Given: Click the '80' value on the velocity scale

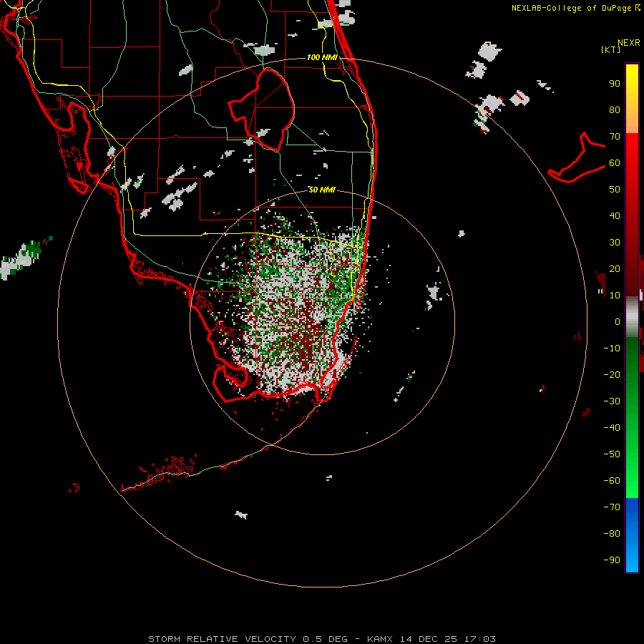Looking at the screenshot, I should pyautogui.click(x=615, y=110).
